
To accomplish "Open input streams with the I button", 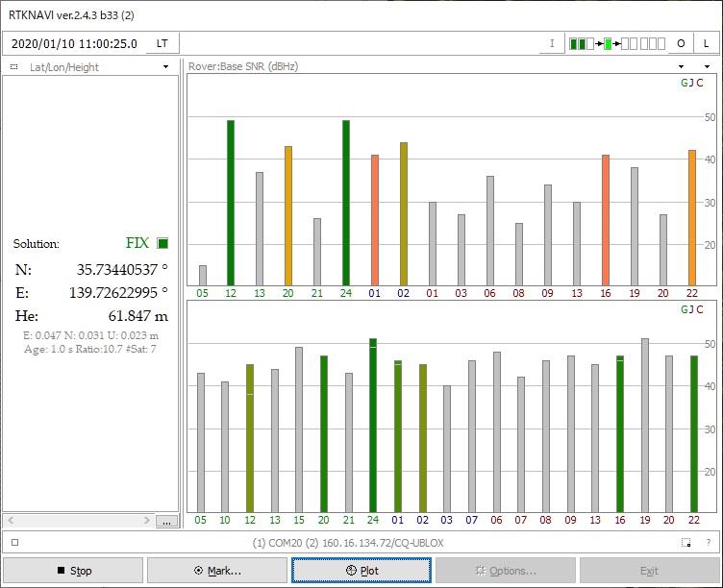I will (552, 43).
